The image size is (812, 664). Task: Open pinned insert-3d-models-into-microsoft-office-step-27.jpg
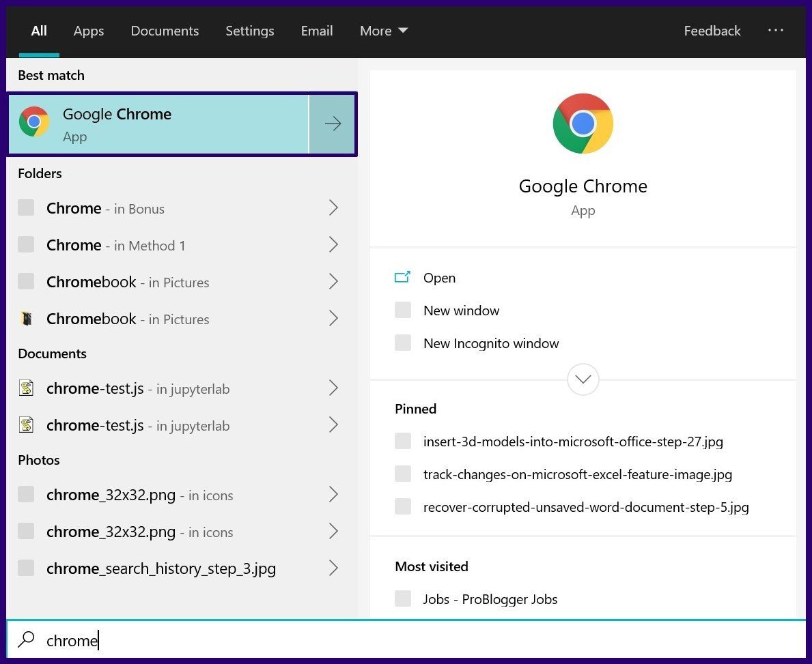coord(573,442)
